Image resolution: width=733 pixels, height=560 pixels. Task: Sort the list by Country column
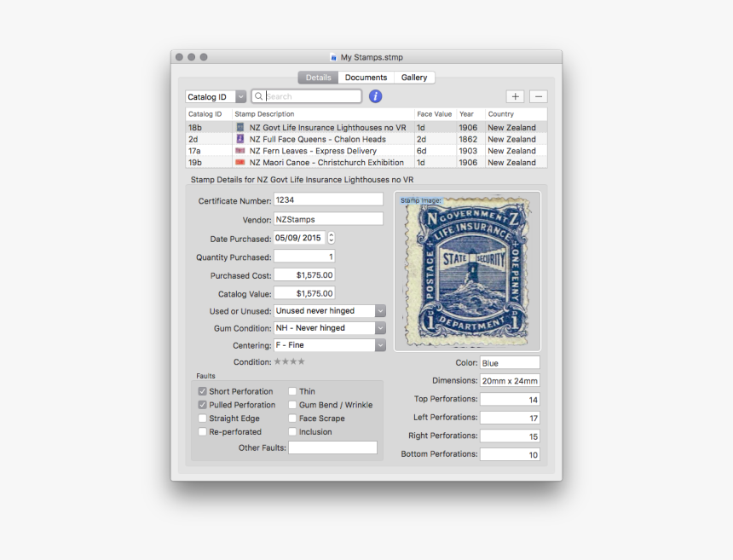coord(501,114)
